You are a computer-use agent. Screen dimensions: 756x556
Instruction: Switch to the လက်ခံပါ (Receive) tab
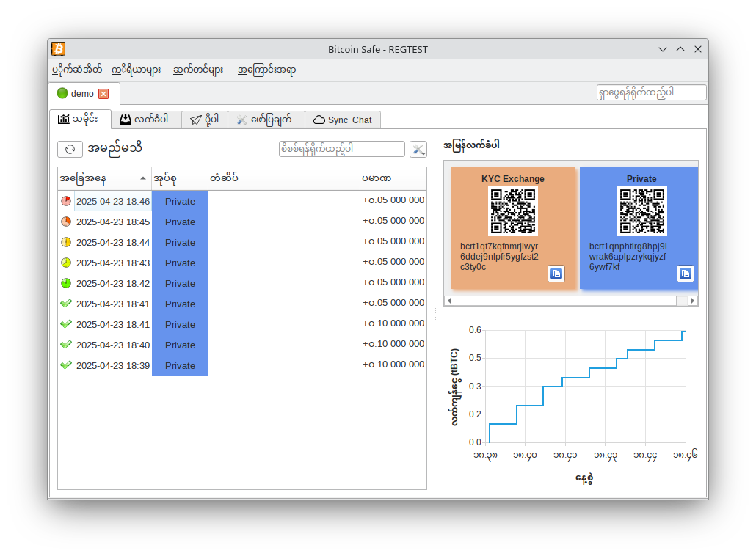pyautogui.click(x=146, y=120)
